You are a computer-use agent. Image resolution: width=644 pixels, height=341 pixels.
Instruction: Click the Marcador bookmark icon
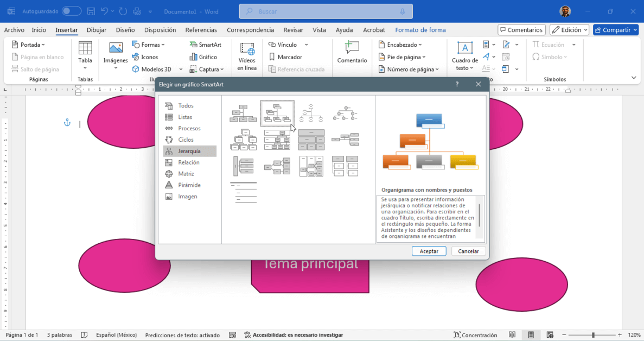pos(272,57)
